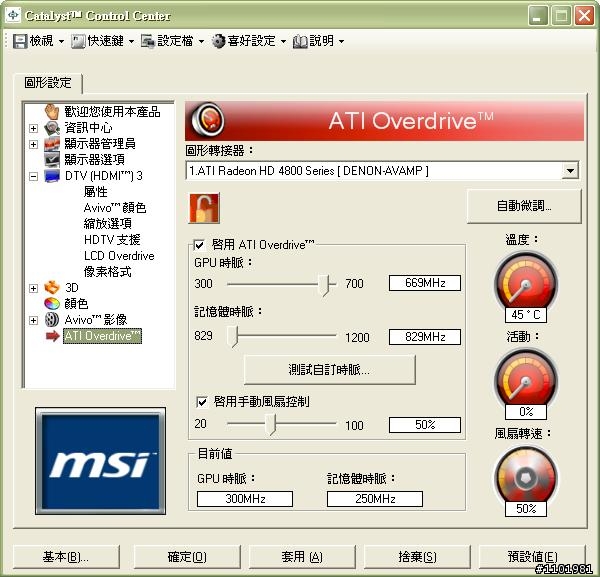Expand the 資訊中心 tree node

coord(33,128)
